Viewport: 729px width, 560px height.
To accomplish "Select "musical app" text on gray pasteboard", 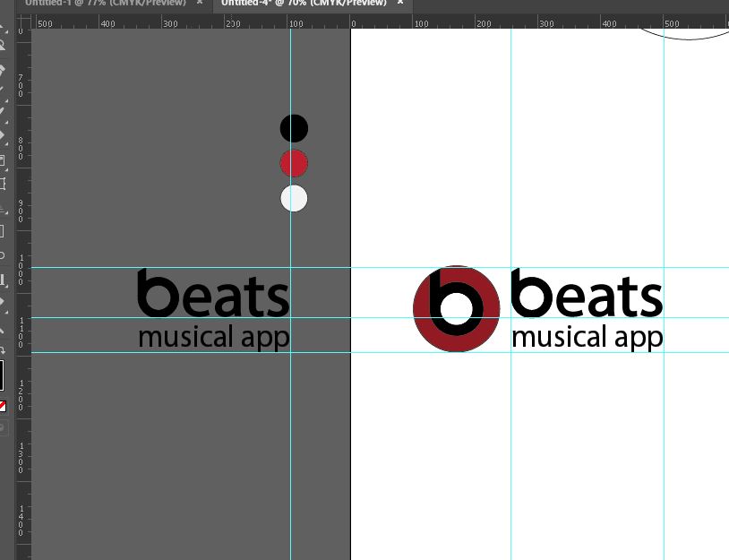I will click(214, 338).
